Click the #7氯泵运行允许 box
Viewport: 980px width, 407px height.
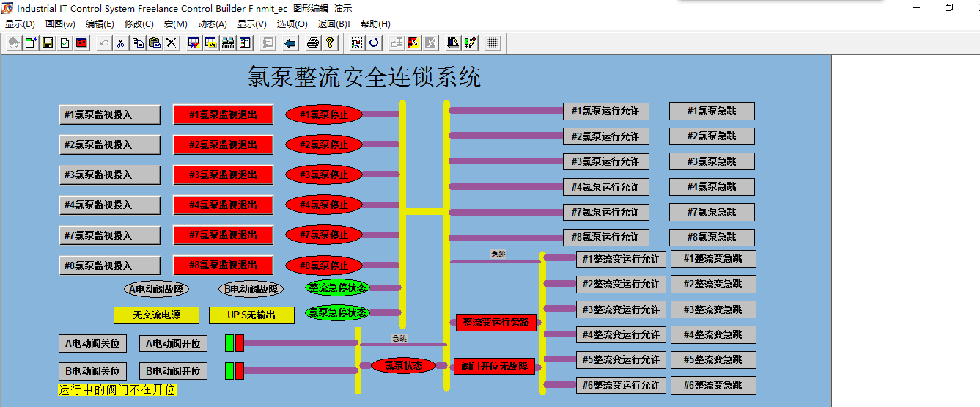[x=605, y=212]
